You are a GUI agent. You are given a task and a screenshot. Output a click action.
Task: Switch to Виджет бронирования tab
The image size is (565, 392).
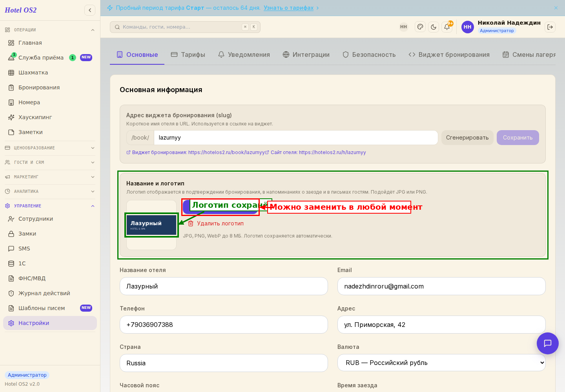tap(449, 55)
